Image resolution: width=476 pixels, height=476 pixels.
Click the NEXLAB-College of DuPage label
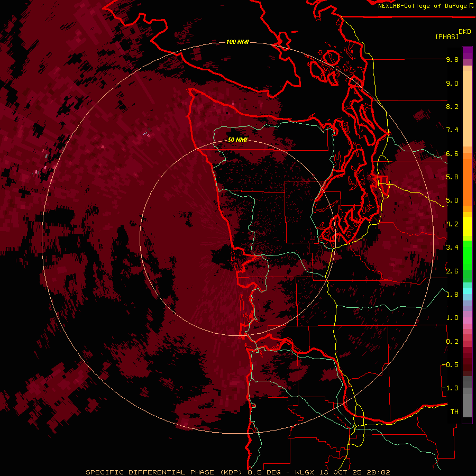423,6
